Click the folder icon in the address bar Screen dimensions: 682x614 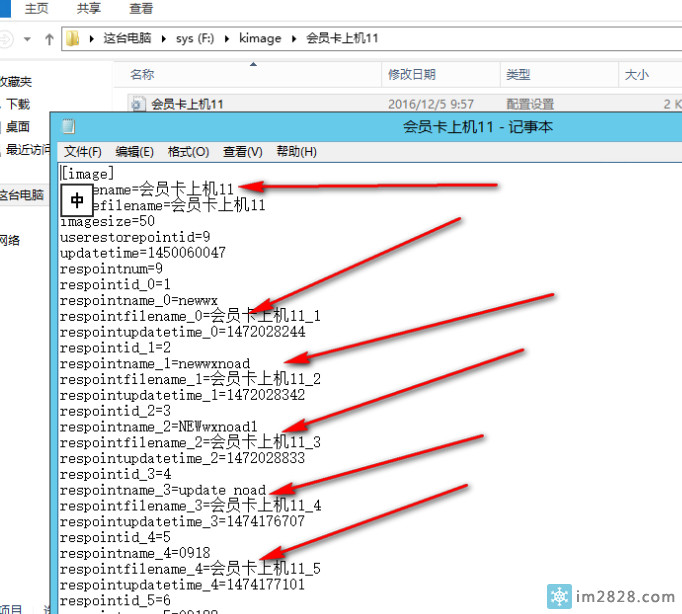tap(72, 39)
